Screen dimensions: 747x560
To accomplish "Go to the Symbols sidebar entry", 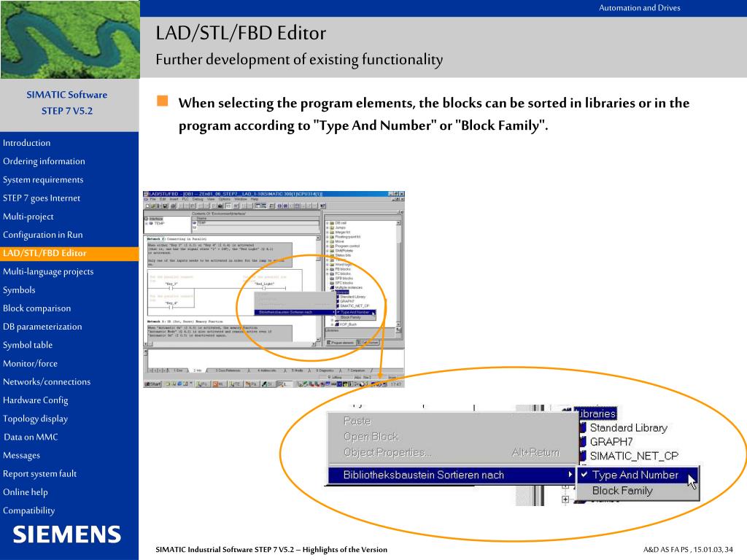I will click(19, 290).
